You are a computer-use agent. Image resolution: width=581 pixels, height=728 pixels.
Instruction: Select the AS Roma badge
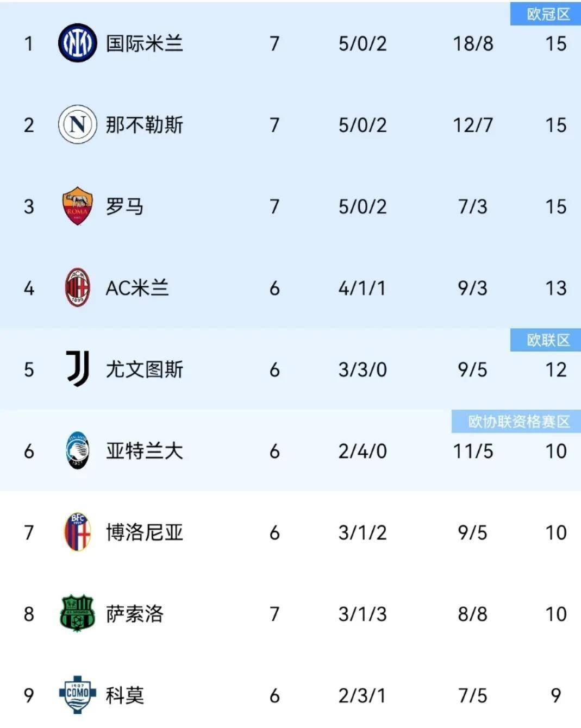(x=77, y=206)
